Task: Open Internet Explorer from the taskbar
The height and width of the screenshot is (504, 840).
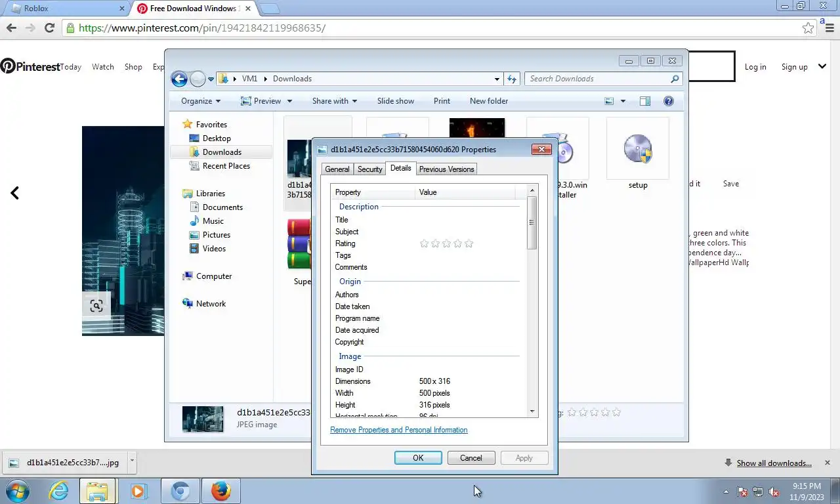Action: tap(58, 491)
